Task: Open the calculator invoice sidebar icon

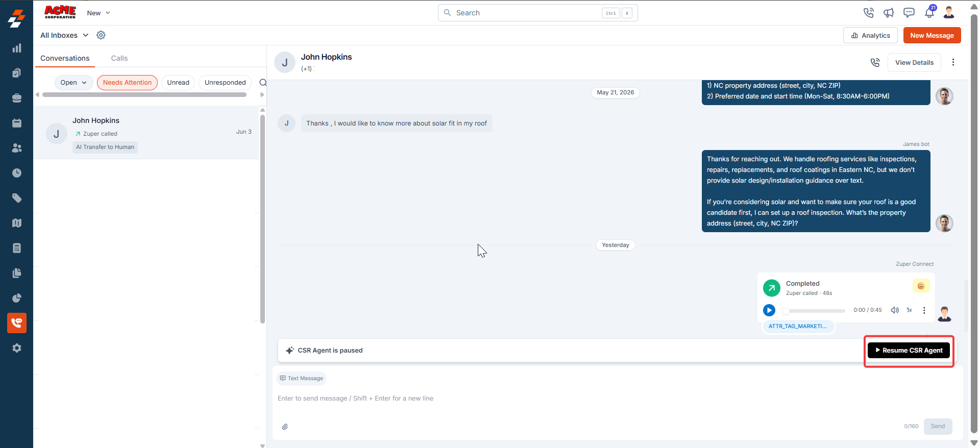Action: (17, 248)
